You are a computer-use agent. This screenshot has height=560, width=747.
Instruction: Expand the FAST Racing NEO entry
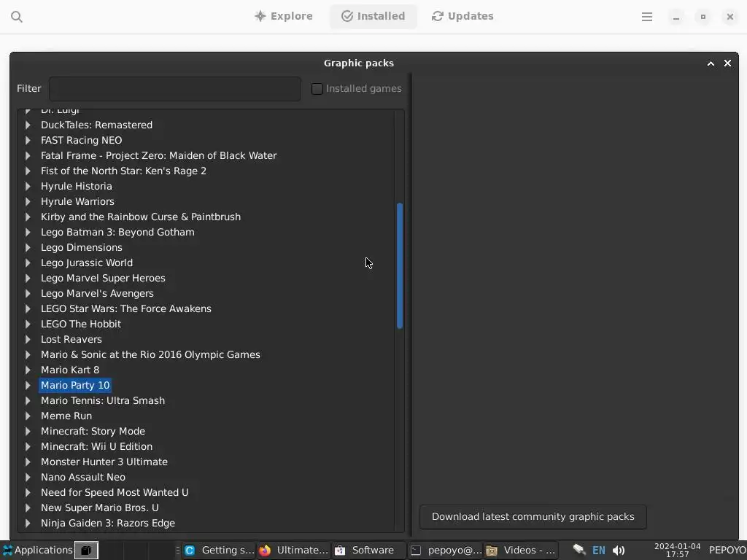[28, 140]
